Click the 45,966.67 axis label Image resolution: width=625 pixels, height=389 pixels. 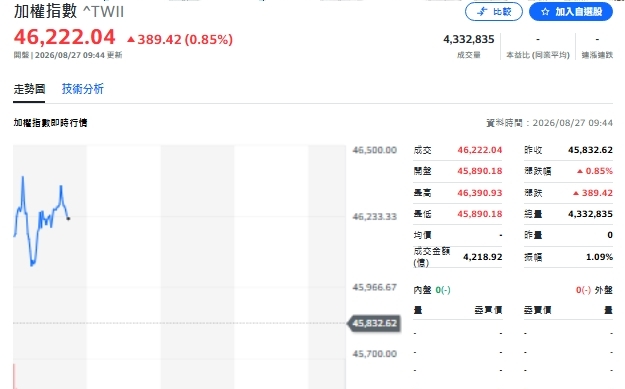[375, 287]
